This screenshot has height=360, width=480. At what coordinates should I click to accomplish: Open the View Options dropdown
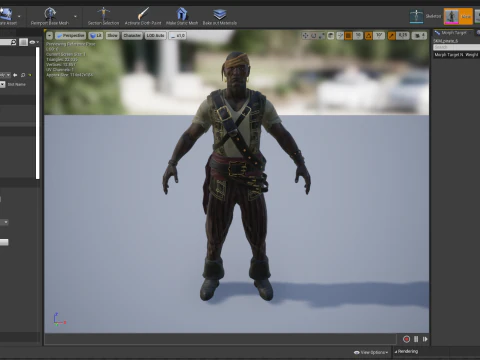371,352
